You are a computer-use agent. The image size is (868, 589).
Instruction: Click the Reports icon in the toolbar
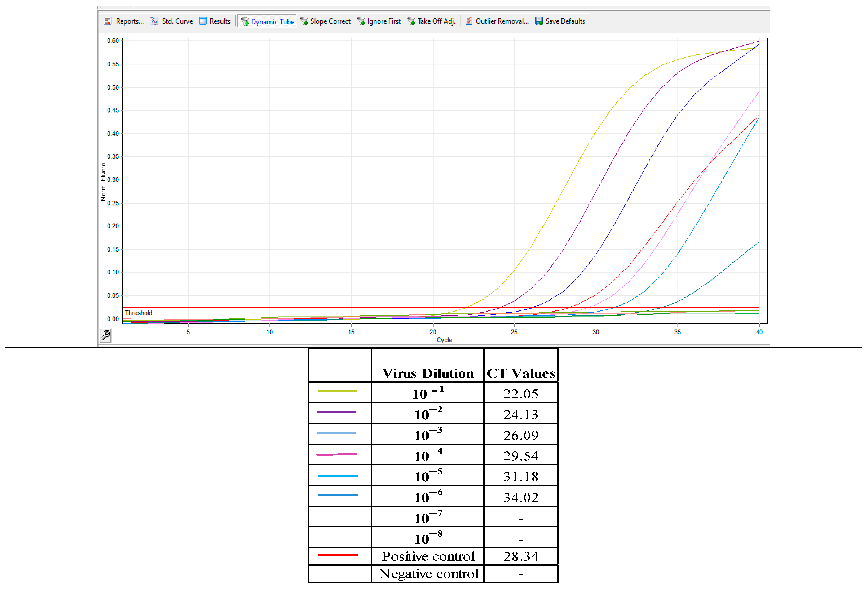pos(108,21)
